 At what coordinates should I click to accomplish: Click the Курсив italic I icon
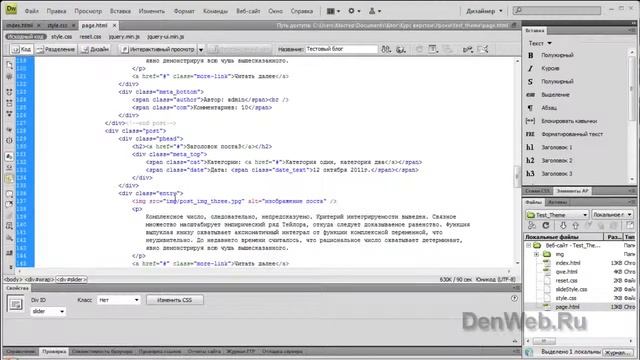pyautogui.click(x=530, y=68)
